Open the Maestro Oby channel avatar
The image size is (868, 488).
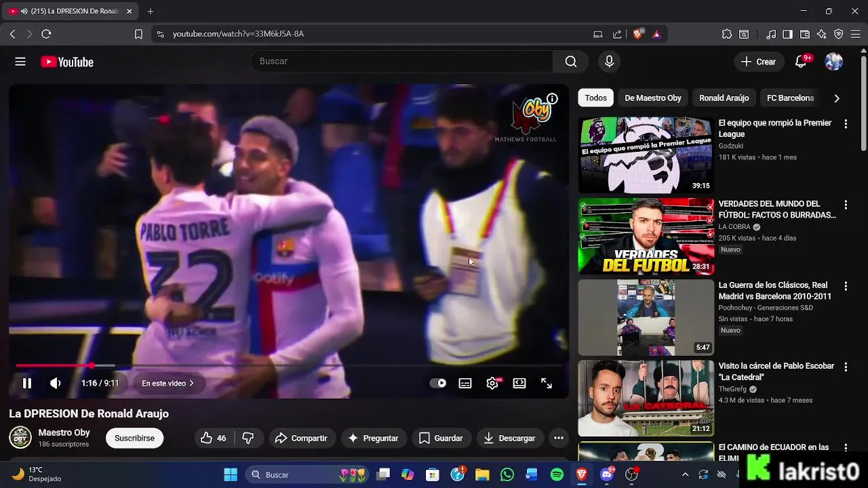[x=20, y=437]
